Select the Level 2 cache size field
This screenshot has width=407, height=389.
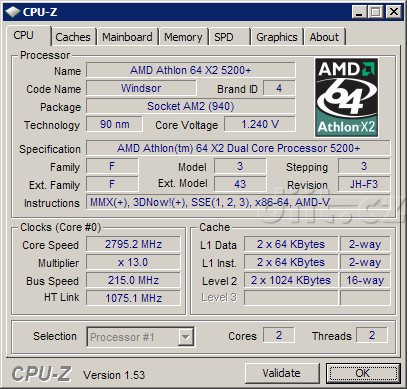pos(291,280)
